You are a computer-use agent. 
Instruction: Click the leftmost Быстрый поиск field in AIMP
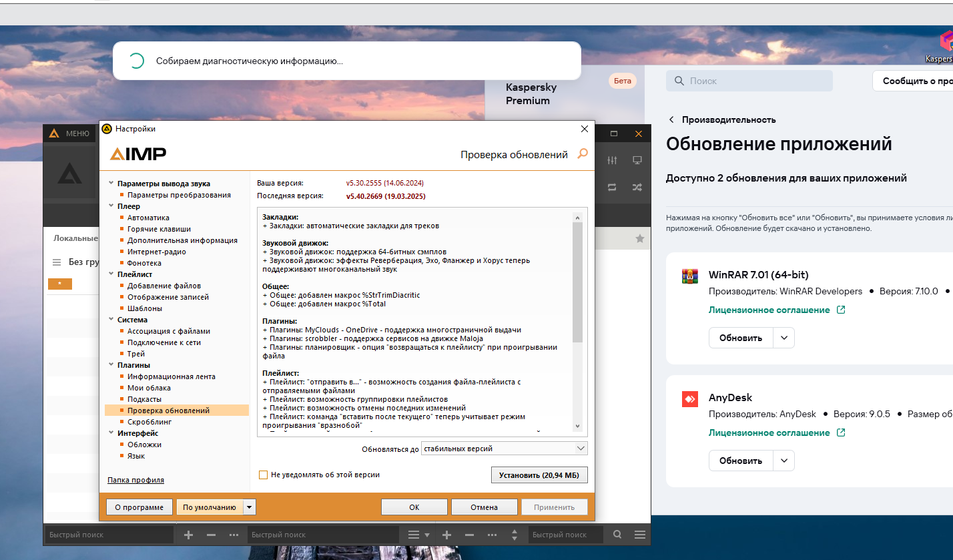(x=109, y=535)
